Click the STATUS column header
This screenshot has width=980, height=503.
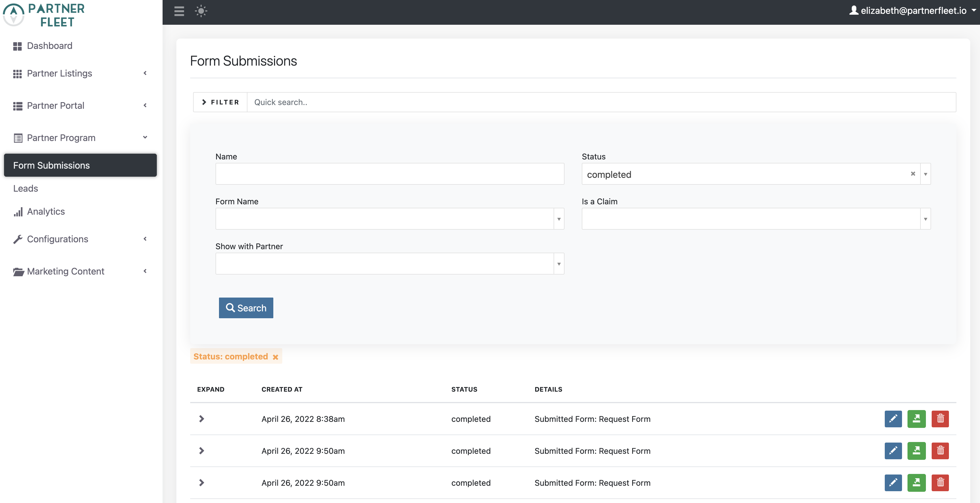(x=464, y=389)
